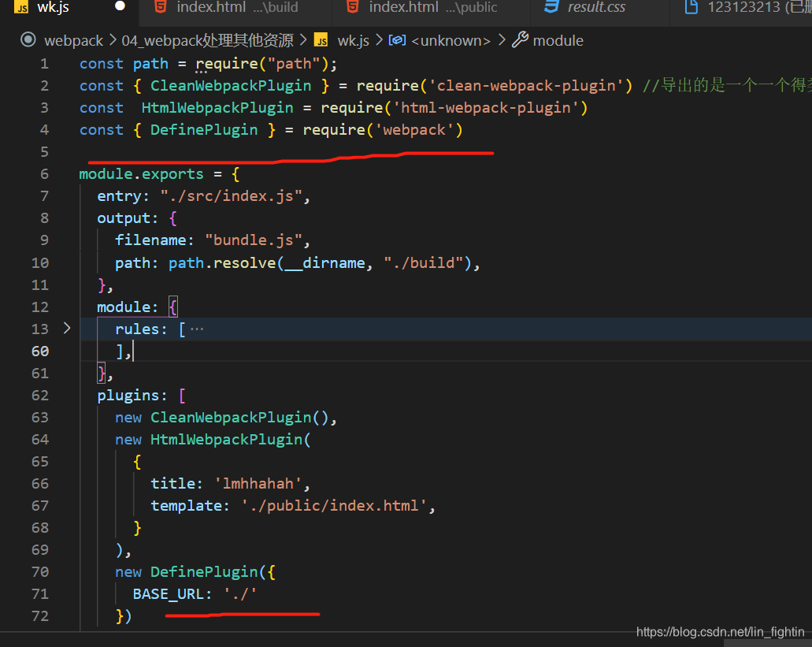Click the Chinese comment on line 2
812x647 pixels.
(x=727, y=85)
